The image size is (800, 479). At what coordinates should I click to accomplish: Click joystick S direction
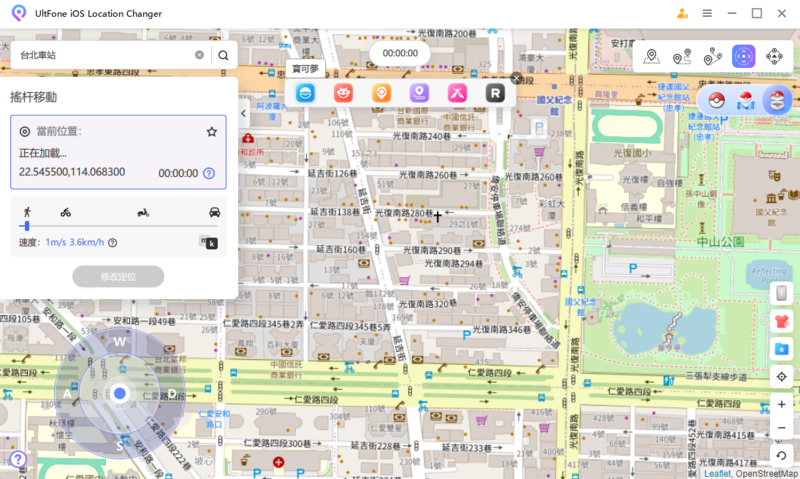(x=119, y=446)
